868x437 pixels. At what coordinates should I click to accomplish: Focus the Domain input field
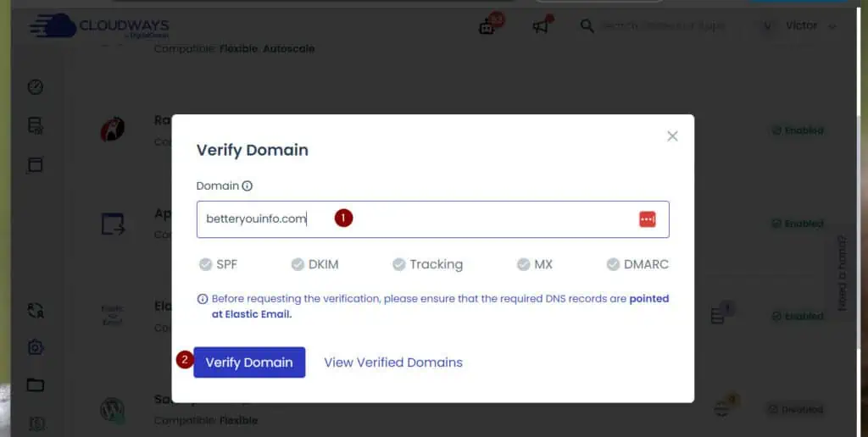point(433,219)
